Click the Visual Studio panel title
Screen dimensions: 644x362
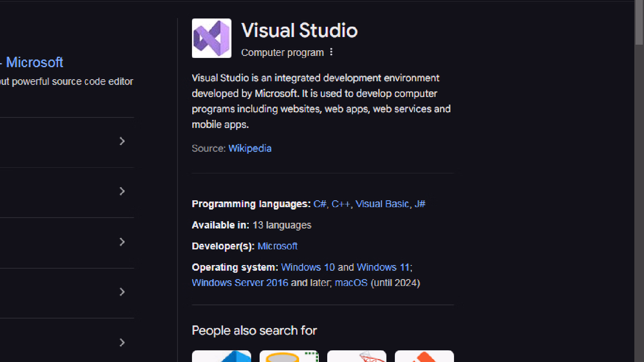coord(299,31)
